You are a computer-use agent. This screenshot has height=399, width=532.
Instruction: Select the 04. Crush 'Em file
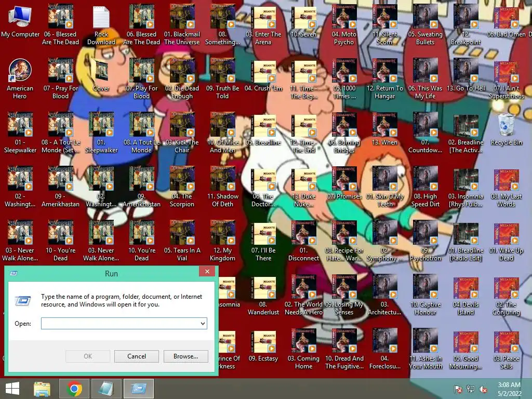[263, 76]
